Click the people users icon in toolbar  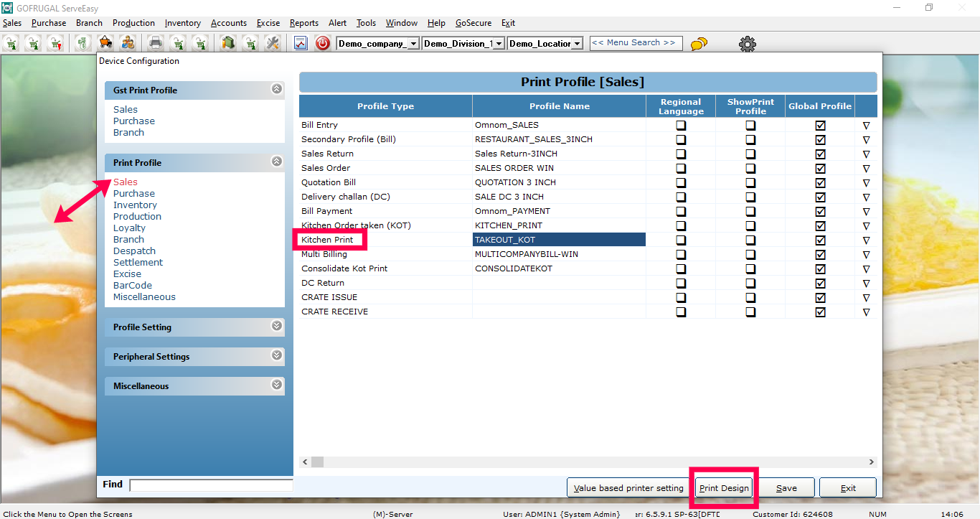(x=128, y=44)
